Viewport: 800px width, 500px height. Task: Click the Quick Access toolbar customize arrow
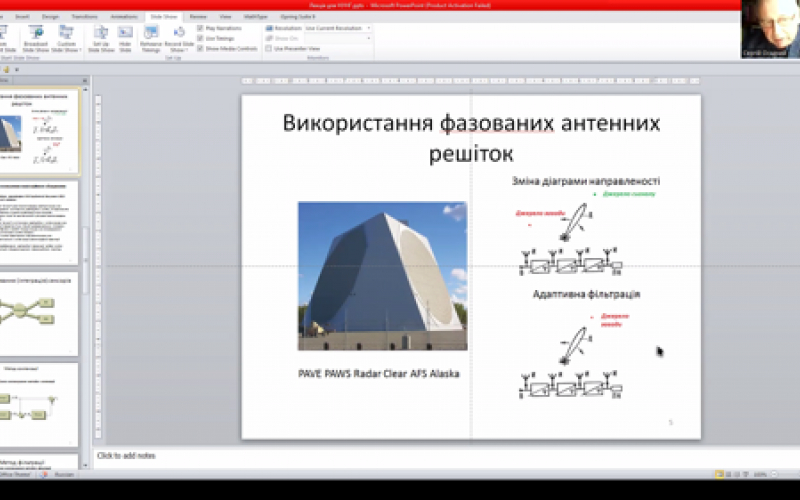(x=17, y=69)
